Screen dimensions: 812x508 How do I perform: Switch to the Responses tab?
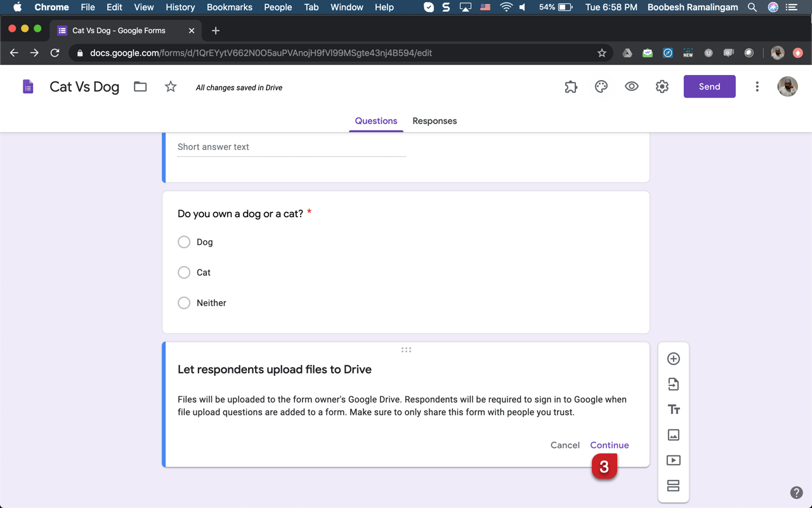[x=435, y=121]
